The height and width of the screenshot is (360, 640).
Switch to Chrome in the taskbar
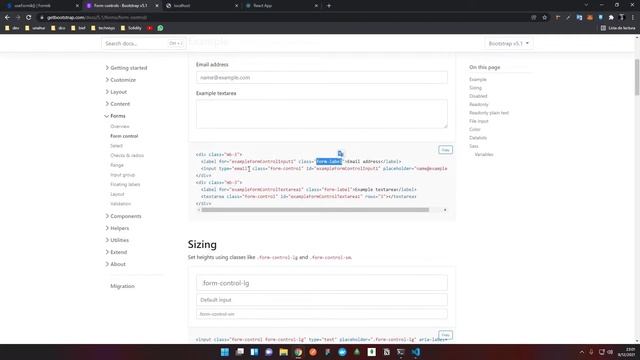[x=298, y=352]
